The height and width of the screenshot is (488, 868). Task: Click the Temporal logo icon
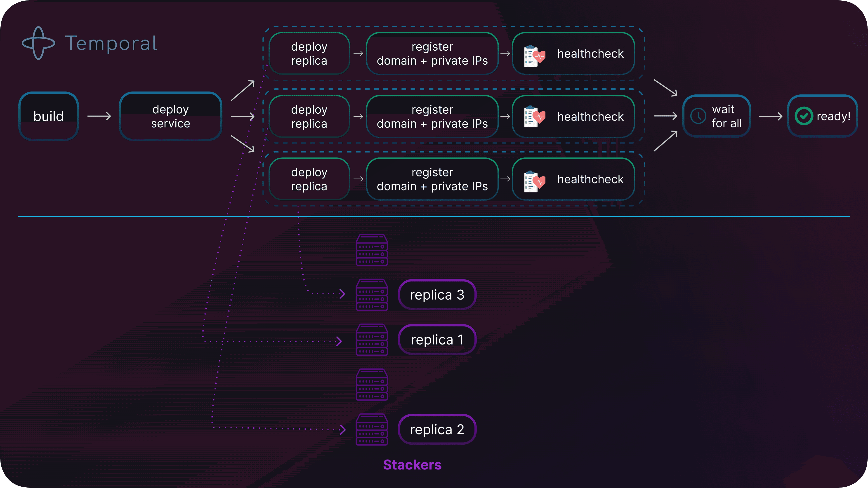tap(38, 43)
